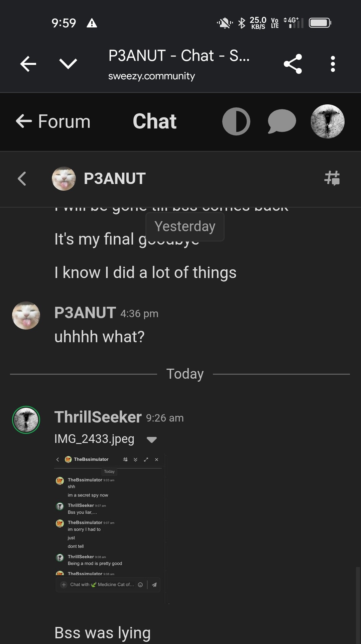Collapse the browser tab with chevron
361x644 pixels.
[x=68, y=64]
